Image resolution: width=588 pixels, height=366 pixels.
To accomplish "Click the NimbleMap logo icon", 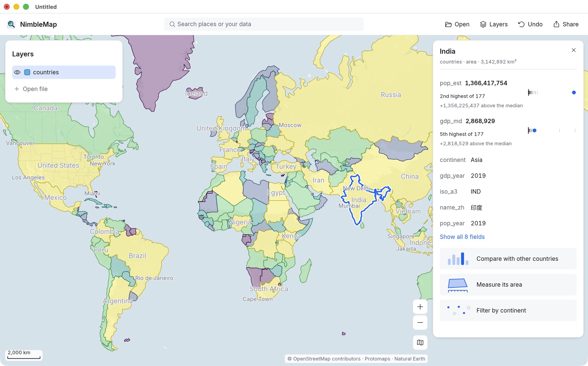I will pyautogui.click(x=11, y=24).
